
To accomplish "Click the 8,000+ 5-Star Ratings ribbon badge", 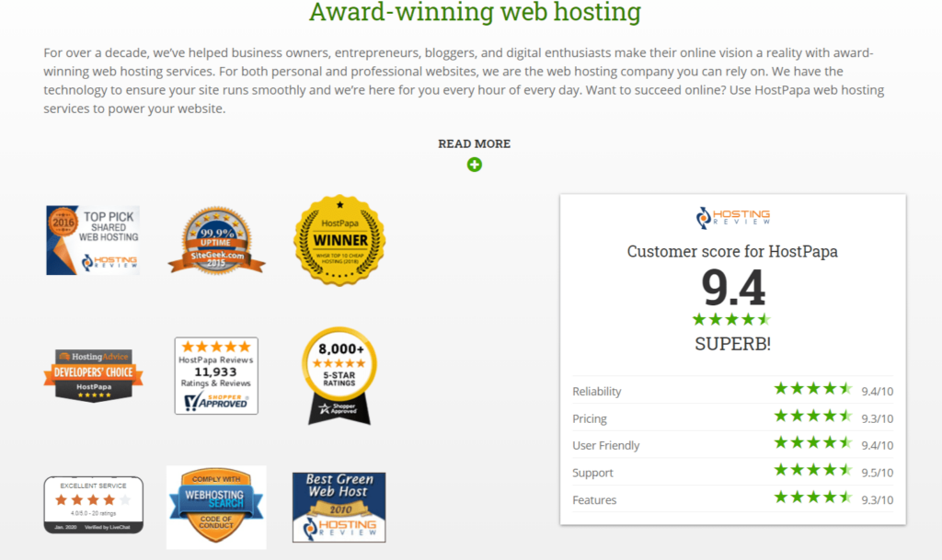I will click(x=339, y=376).
